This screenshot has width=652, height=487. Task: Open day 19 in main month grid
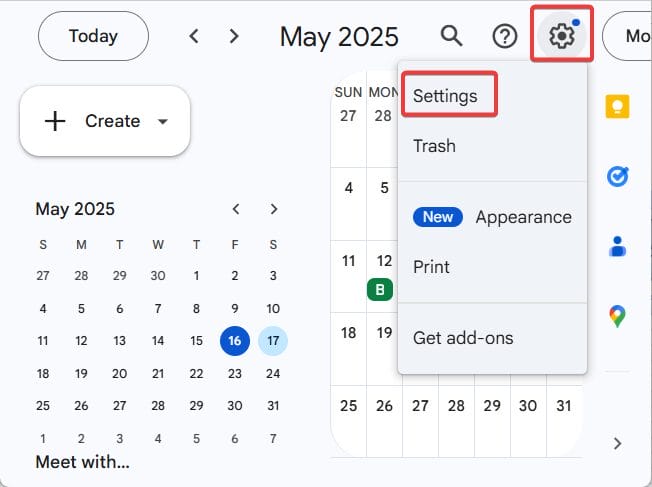[384, 333]
